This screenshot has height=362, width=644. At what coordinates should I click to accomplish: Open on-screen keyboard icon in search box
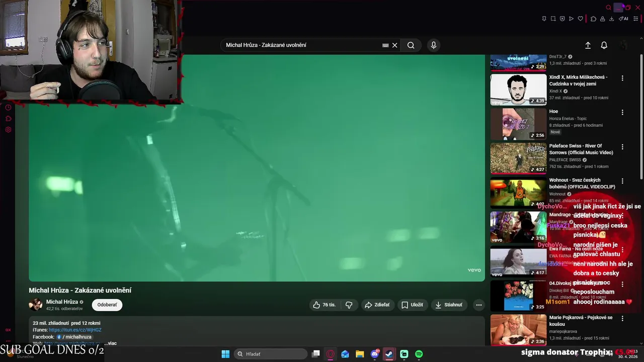385,45
